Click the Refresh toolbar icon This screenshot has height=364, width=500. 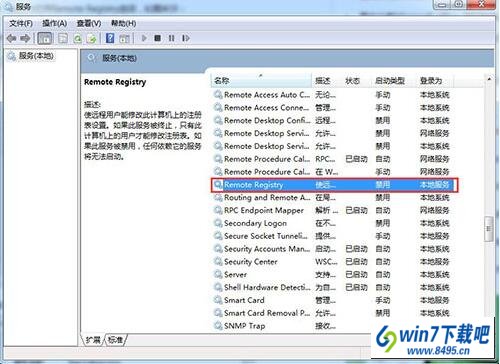point(77,39)
